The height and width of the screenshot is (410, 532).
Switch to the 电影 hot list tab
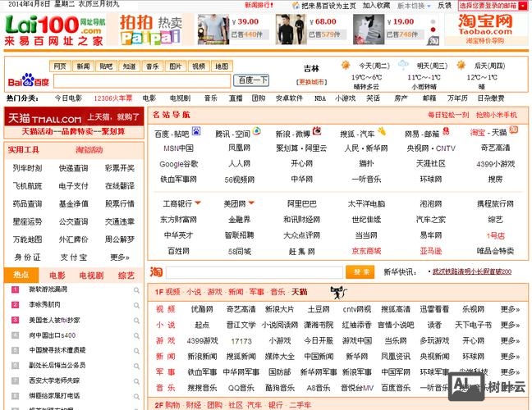click(57, 276)
